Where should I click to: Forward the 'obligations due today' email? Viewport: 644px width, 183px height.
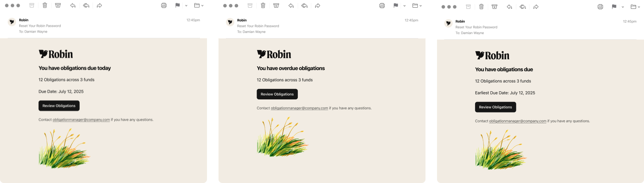[99, 5]
